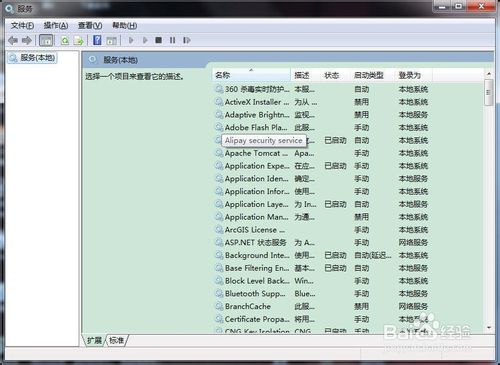The width and height of the screenshot is (500, 365).
Task: Sort by the 状态 column header
Action: [335, 75]
